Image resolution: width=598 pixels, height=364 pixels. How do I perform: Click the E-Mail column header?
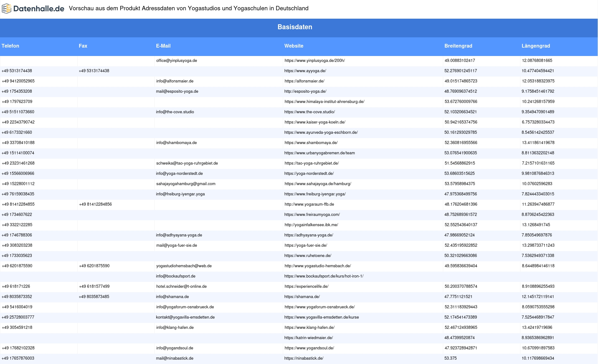click(x=163, y=46)
